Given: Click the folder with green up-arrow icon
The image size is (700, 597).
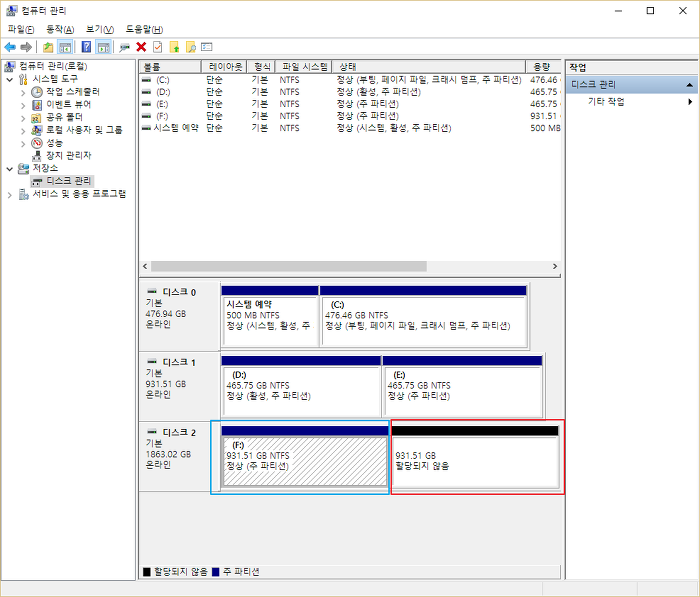Looking at the screenshot, I should point(175,47).
